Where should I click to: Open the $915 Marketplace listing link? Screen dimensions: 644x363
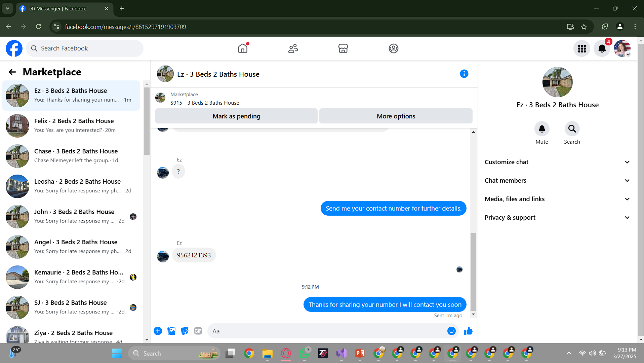205,103
